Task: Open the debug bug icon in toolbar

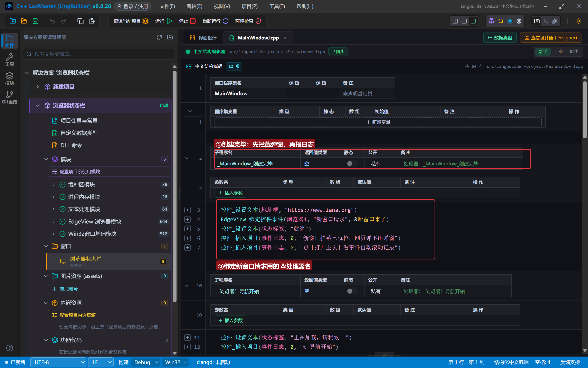Action: pyautogui.click(x=491, y=21)
